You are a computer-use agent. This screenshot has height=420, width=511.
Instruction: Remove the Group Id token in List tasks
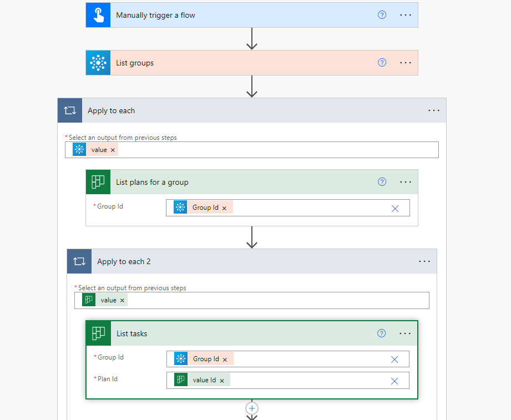coord(225,358)
